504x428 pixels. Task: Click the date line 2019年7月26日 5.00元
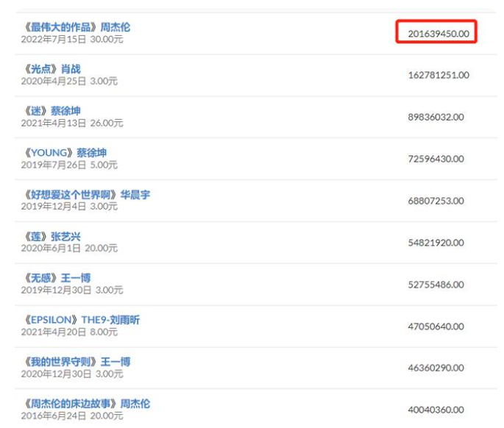(x=69, y=165)
